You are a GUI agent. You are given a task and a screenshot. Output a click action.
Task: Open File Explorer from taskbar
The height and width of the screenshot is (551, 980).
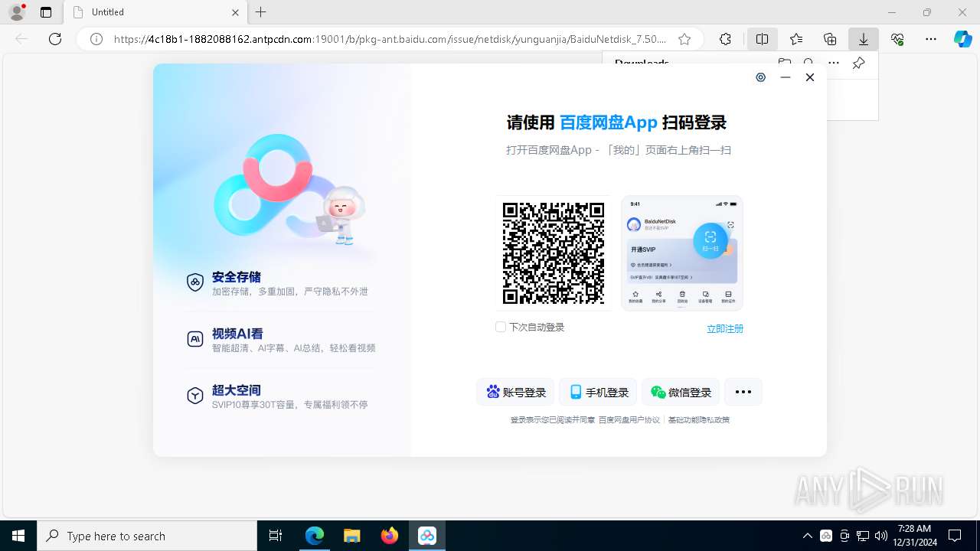pyautogui.click(x=352, y=536)
